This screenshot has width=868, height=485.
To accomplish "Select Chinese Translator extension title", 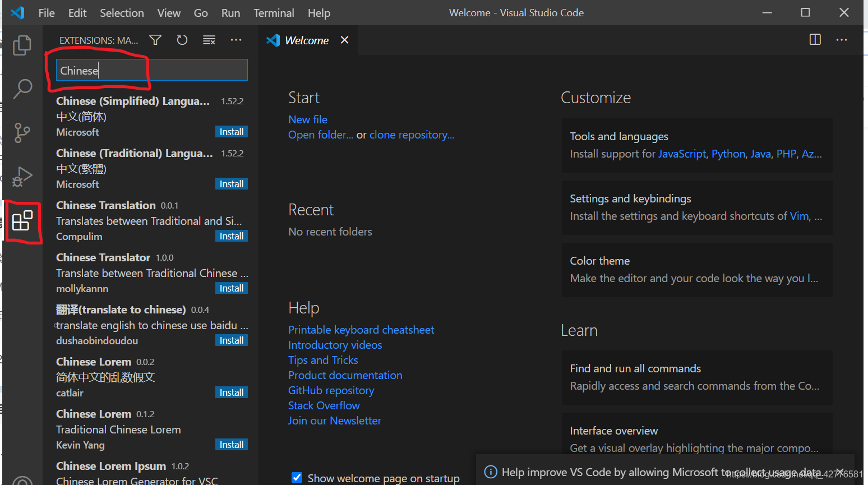I will pyautogui.click(x=103, y=257).
